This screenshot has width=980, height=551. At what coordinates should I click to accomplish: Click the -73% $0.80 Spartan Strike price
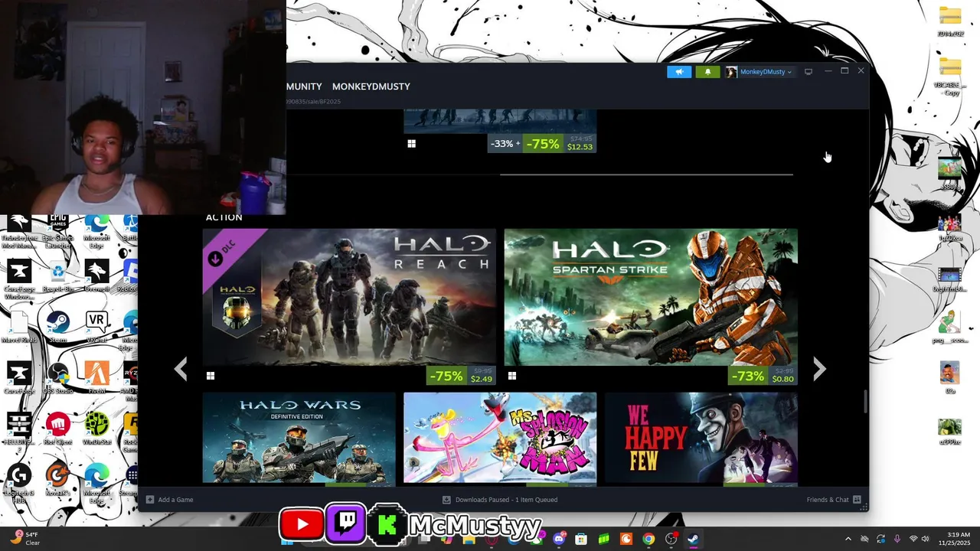click(763, 376)
